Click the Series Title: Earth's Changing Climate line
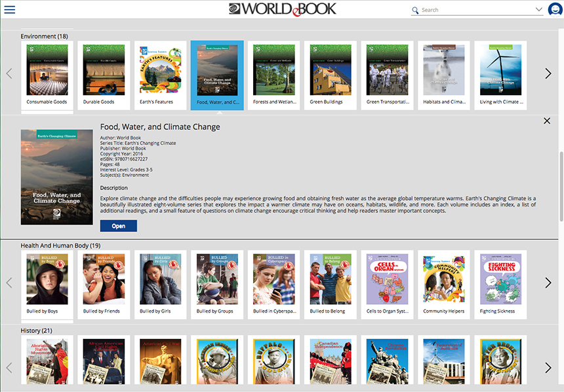This screenshot has width=564, height=392. pos(138,143)
